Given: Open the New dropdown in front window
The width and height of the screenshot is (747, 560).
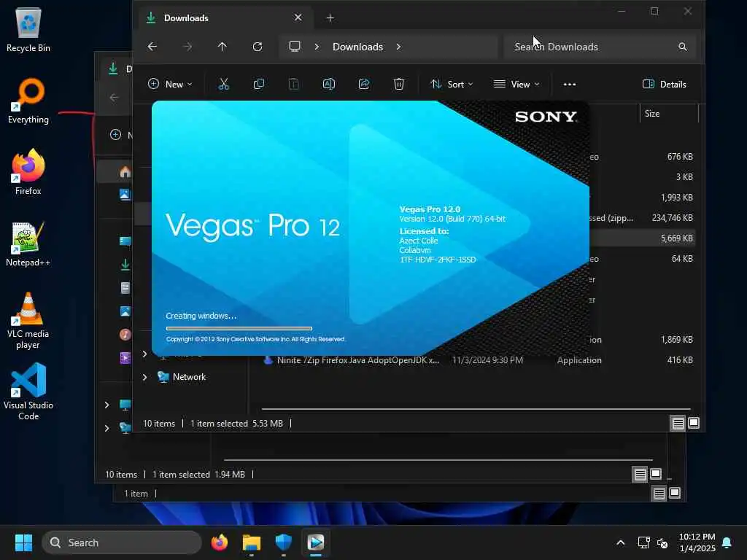Looking at the screenshot, I should pyautogui.click(x=170, y=85).
